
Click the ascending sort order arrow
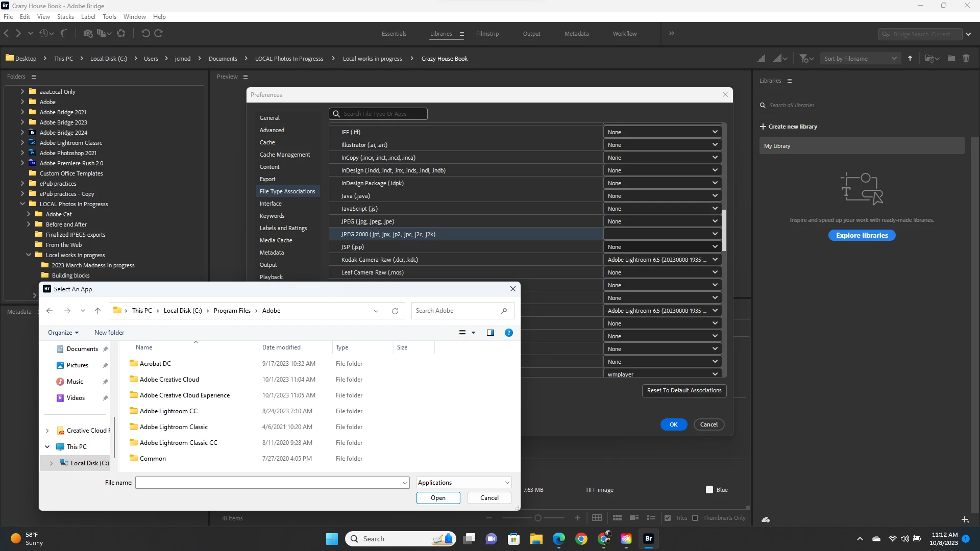click(910, 59)
